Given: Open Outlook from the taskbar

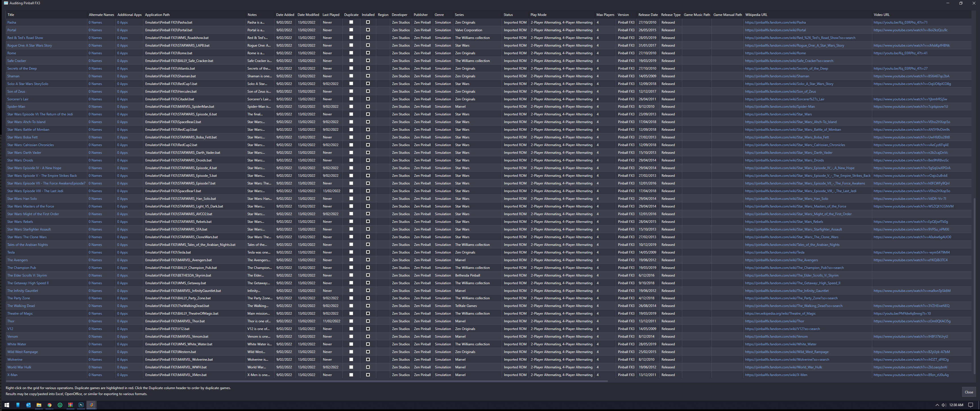Looking at the screenshot, I should (x=28, y=405).
